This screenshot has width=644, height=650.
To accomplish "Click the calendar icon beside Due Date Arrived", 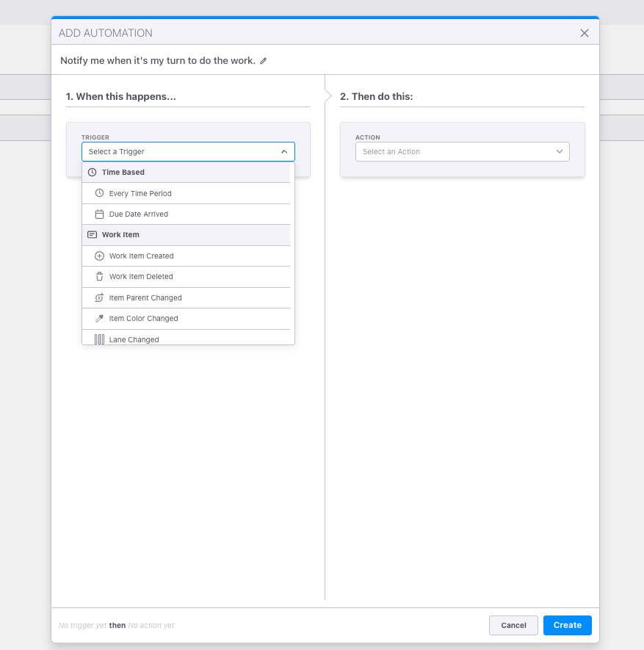I will (x=100, y=214).
